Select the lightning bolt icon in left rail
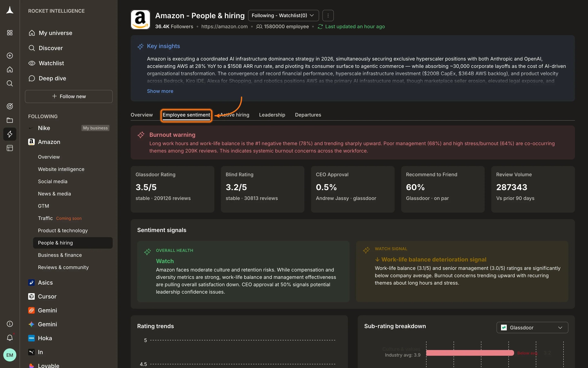The width and height of the screenshot is (588, 368). (x=10, y=134)
